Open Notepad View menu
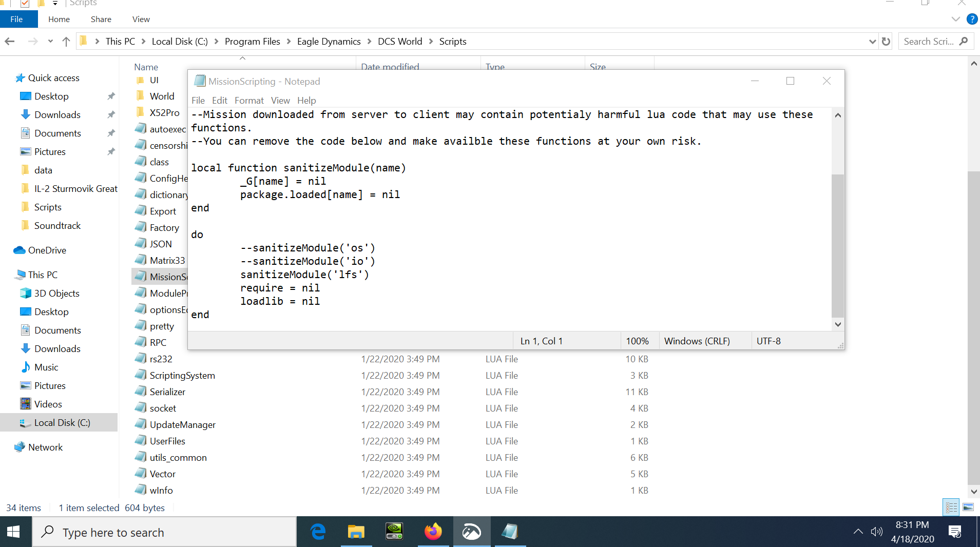This screenshot has width=980, height=547. [280, 101]
